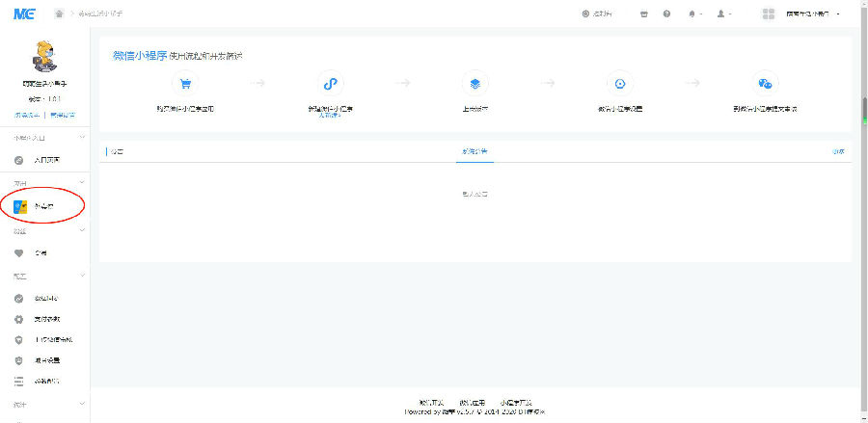
Task: Select the blue underlined announcements tab
Action: click(x=475, y=152)
